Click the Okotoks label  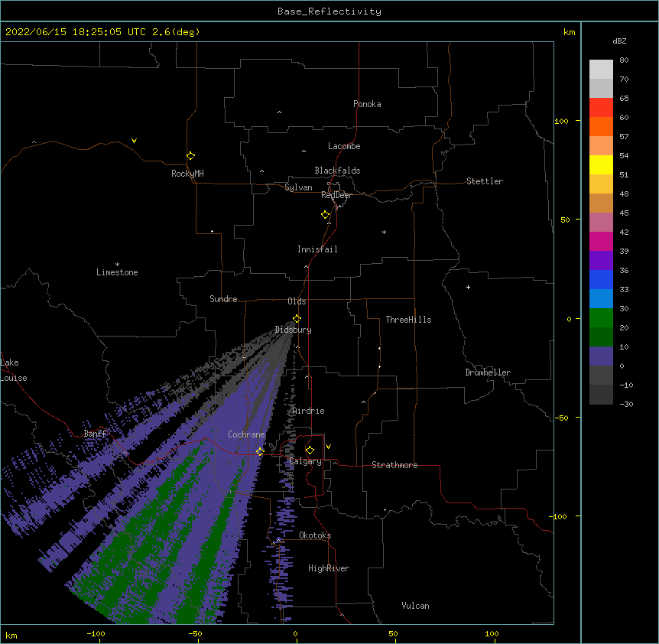(x=315, y=535)
